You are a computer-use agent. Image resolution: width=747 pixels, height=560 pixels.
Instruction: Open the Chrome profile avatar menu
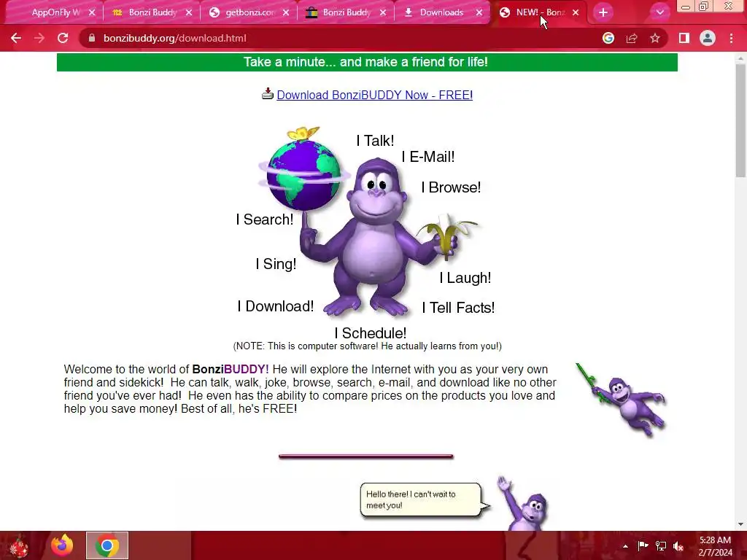708,38
